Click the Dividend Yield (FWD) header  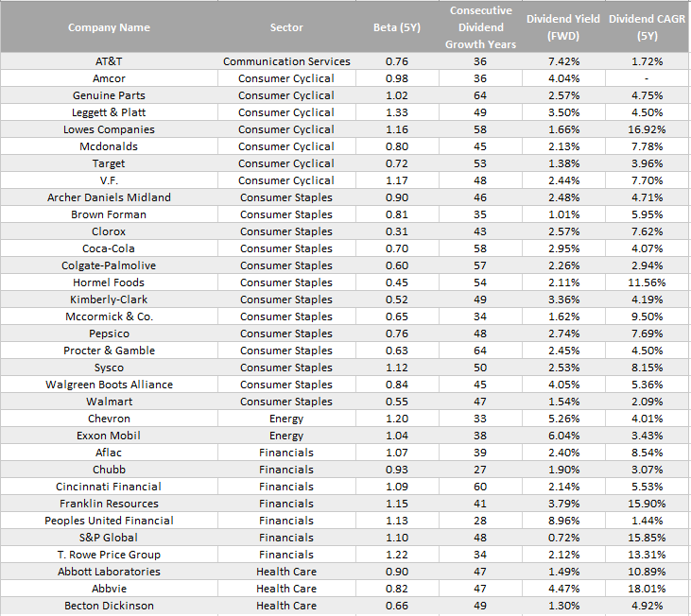tap(563, 27)
